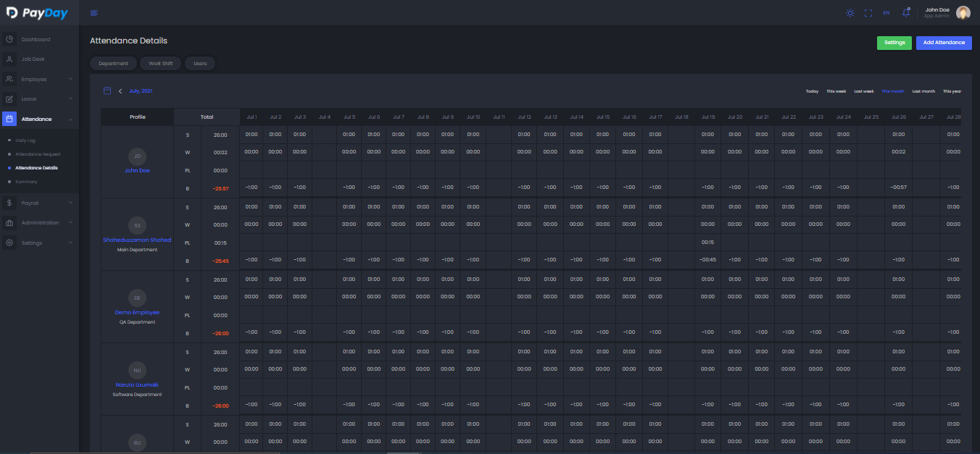The height and width of the screenshot is (454, 980).
Task: Select Attendance Details in the sidebar
Action: coord(36,168)
